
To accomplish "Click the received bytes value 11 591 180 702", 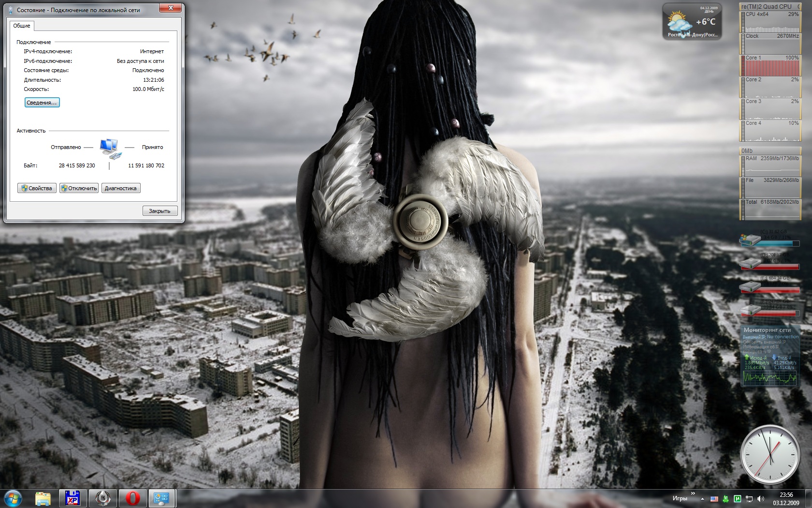I will tap(146, 165).
